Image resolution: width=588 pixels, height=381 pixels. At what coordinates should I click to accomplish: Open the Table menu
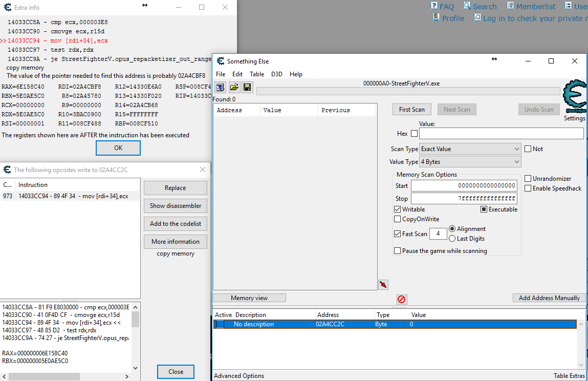pos(257,74)
